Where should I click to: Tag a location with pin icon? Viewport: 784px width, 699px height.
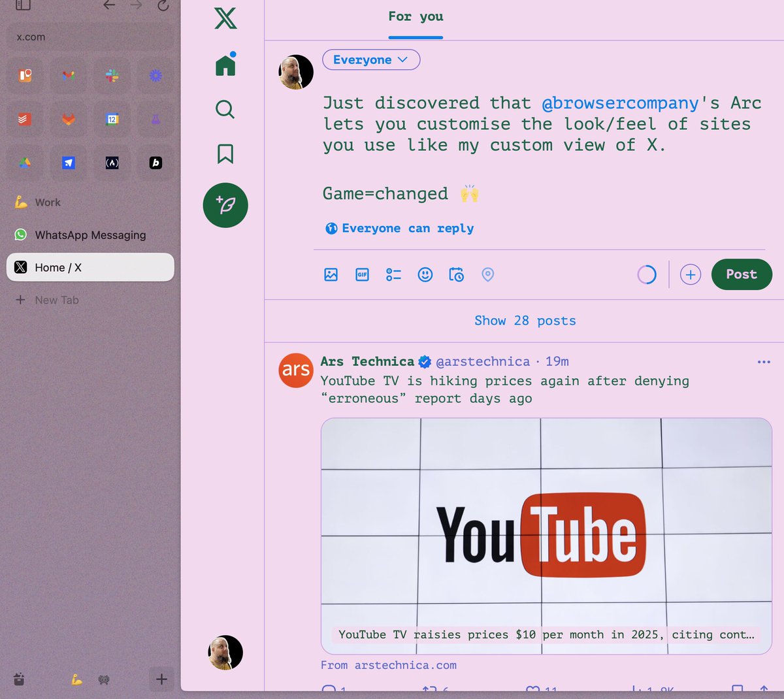click(488, 274)
